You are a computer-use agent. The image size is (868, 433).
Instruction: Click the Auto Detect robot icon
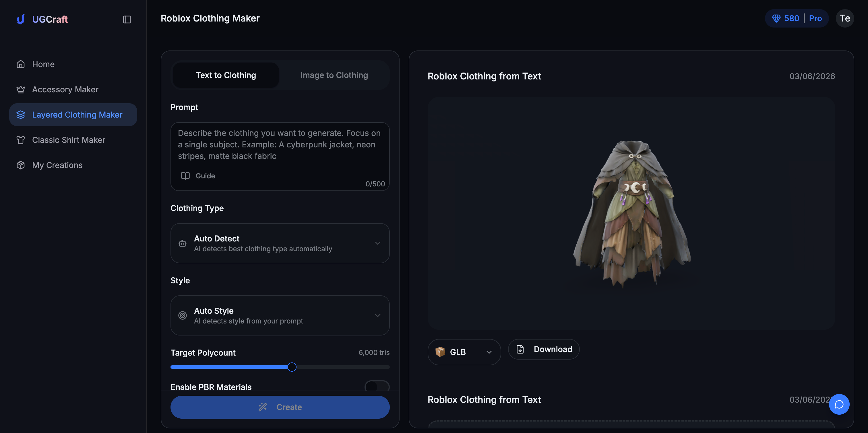pyautogui.click(x=183, y=243)
